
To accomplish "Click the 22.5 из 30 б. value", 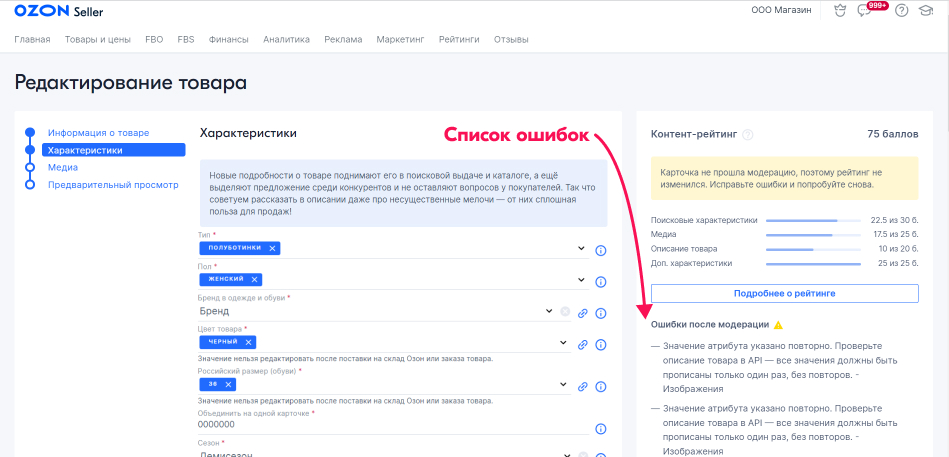I will coord(895,220).
